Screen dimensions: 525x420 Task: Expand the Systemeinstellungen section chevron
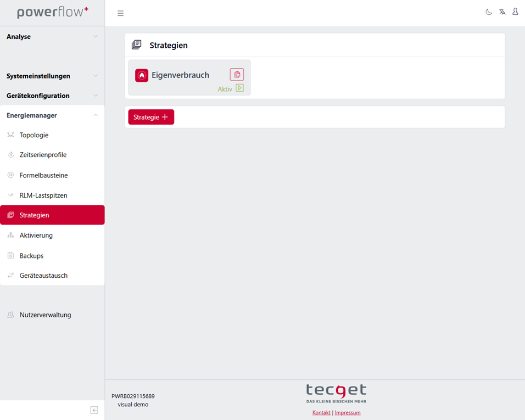[96, 76]
